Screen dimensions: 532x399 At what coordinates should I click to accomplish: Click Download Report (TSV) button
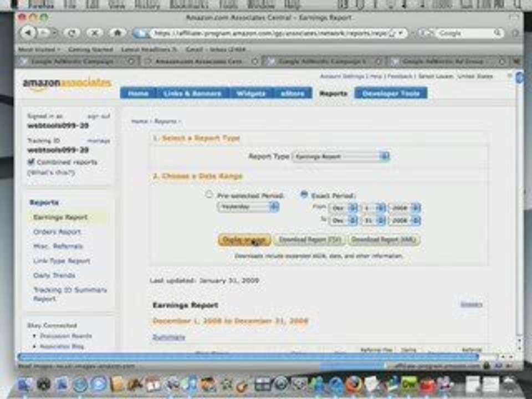309,239
